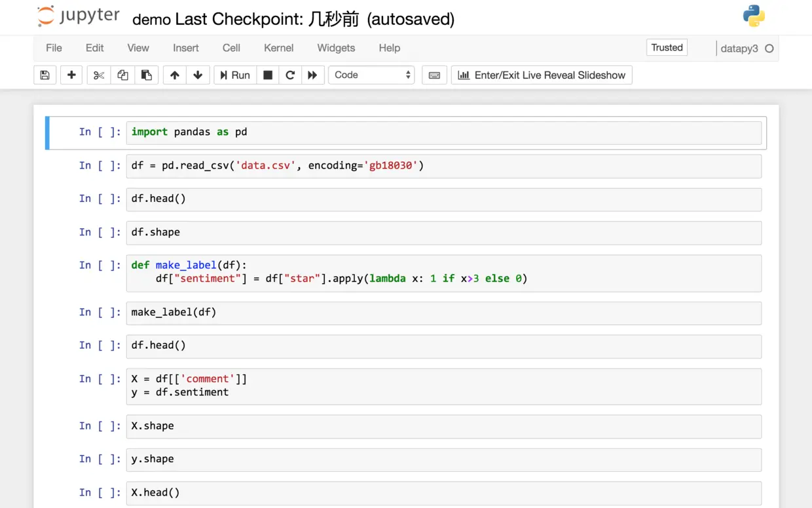Open the Kernel menu
Image resolution: width=812 pixels, height=508 pixels.
pyautogui.click(x=278, y=48)
